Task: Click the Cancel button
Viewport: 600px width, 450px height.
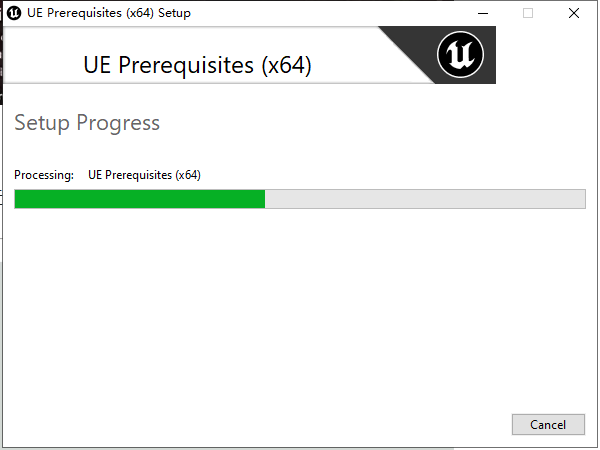Action: pyautogui.click(x=548, y=424)
